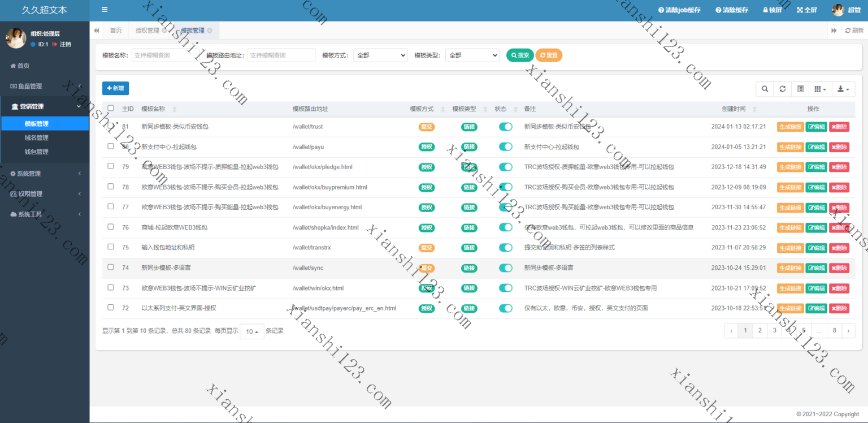The width and height of the screenshot is (868, 423).
Task: Switch to the 授权管理 tab
Action: tap(147, 31)
